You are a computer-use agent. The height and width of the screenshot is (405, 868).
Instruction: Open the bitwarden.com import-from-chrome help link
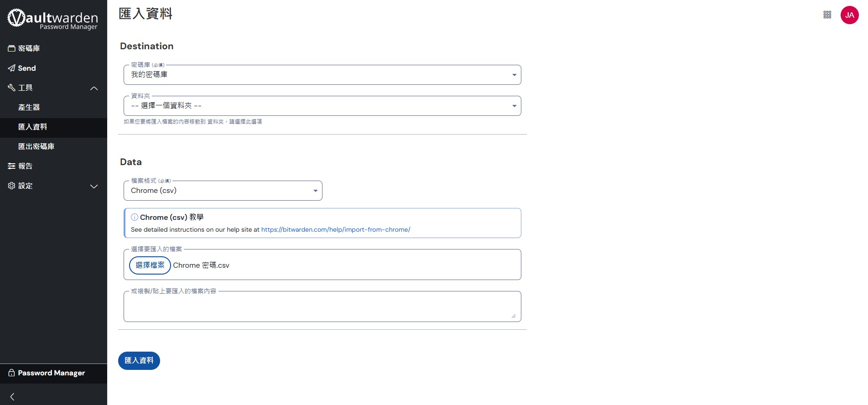tap(336, 229)
